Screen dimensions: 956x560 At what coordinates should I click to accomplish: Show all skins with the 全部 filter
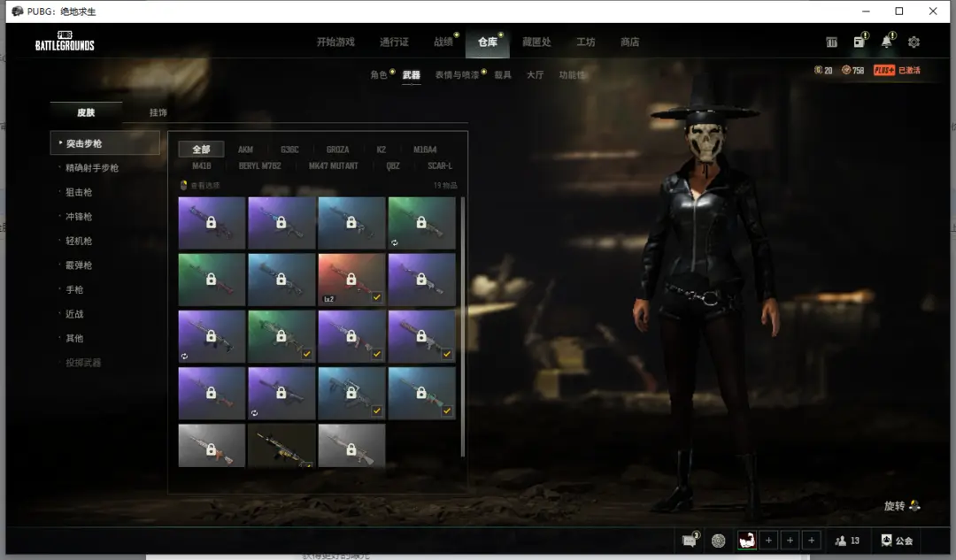[201, 150]
